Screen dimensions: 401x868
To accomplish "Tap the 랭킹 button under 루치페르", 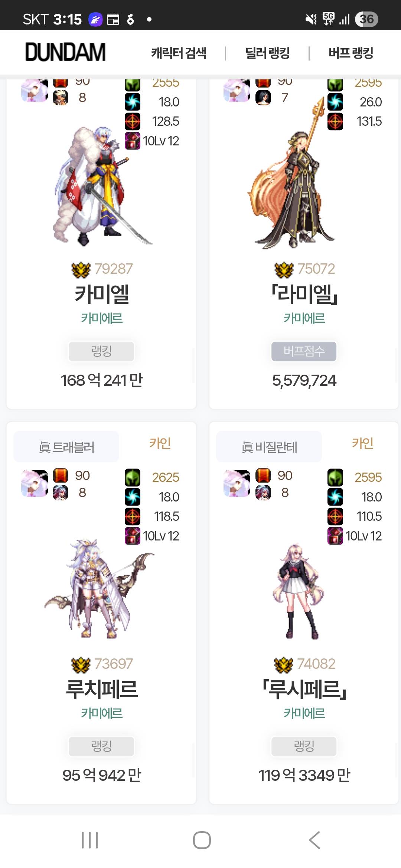I will pos(101,746).
